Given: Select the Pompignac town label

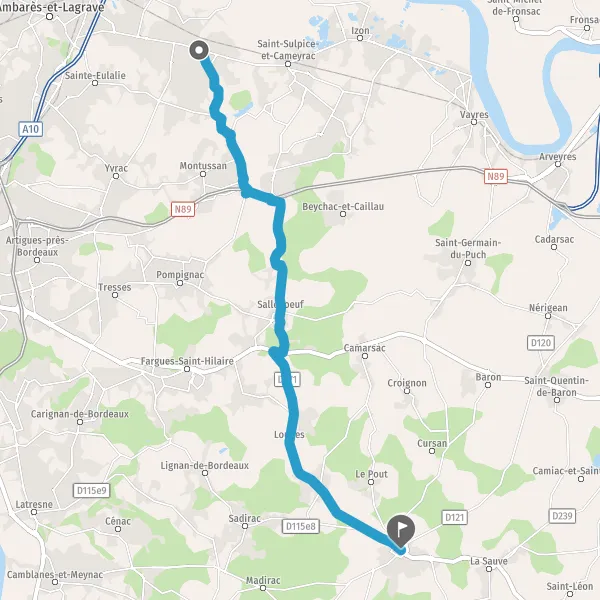Looking at the screenshot, I should tap(180, 275).
